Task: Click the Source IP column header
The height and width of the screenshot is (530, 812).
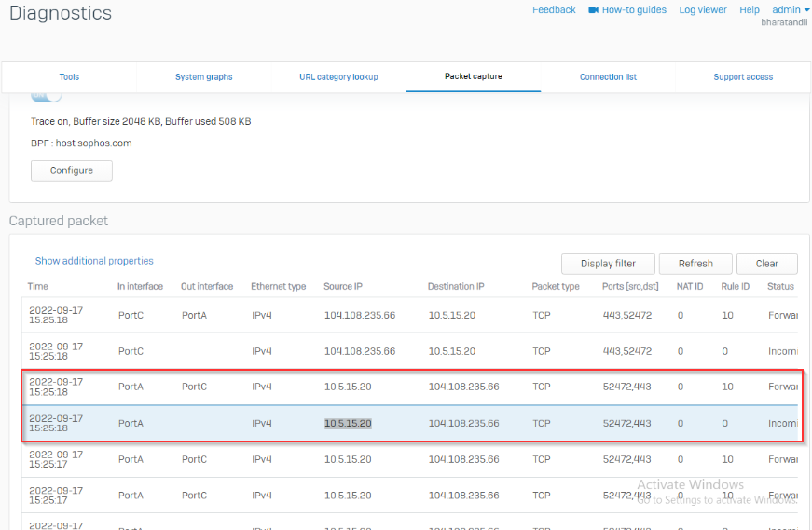Action: coord(343,286)
